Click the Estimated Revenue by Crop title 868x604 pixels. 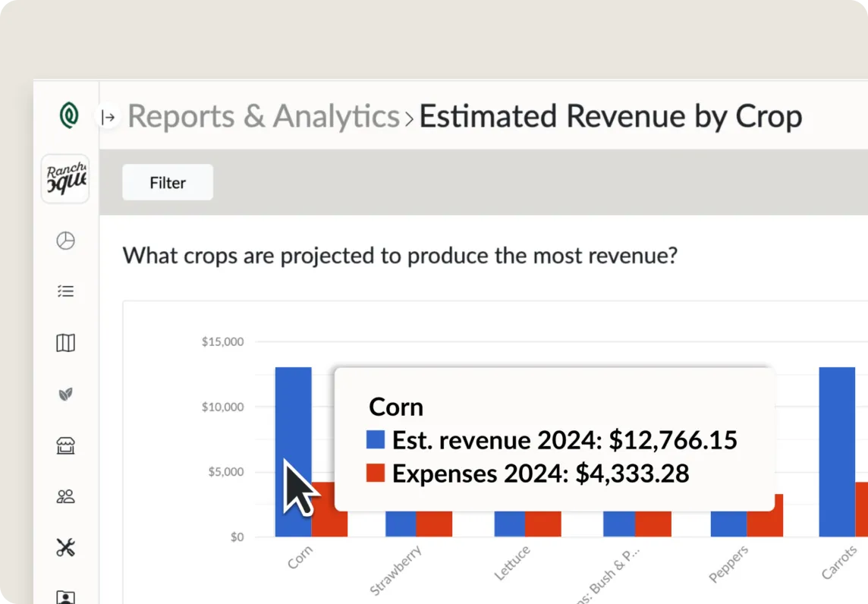click(610, 117)
